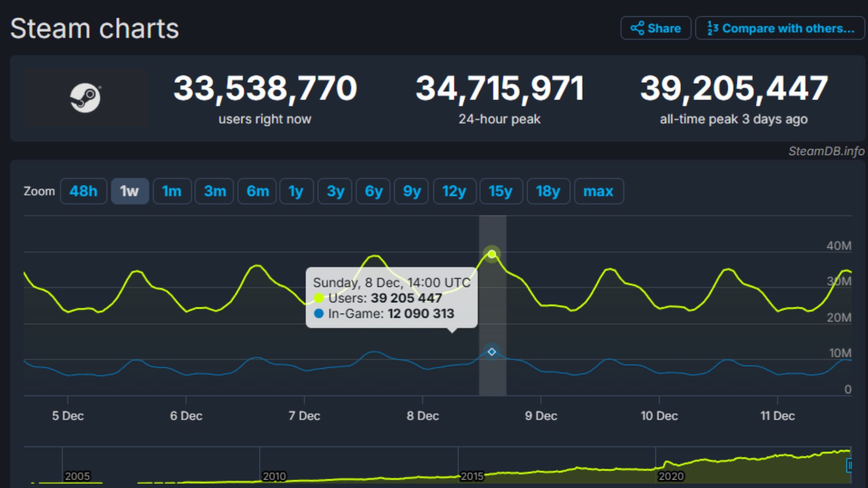The width and height of the screenshot is (868, 488).
Task: Set zoom to 48h
Action: [x=83, y=191]
